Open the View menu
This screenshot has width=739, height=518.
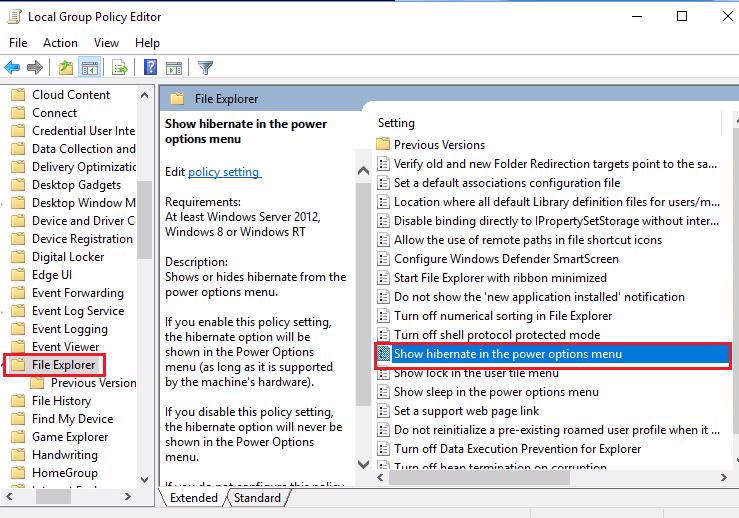pyautogui.click(x=106, y=43)
